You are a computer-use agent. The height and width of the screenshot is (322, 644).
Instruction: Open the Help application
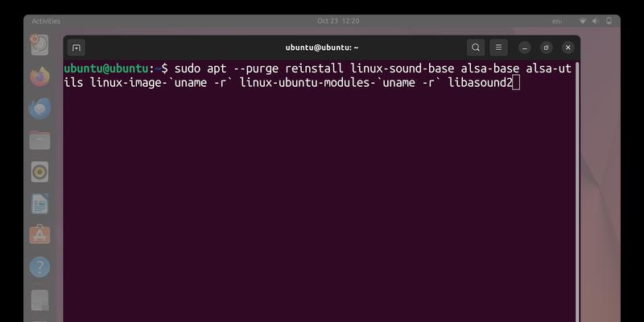coord(39,267)
